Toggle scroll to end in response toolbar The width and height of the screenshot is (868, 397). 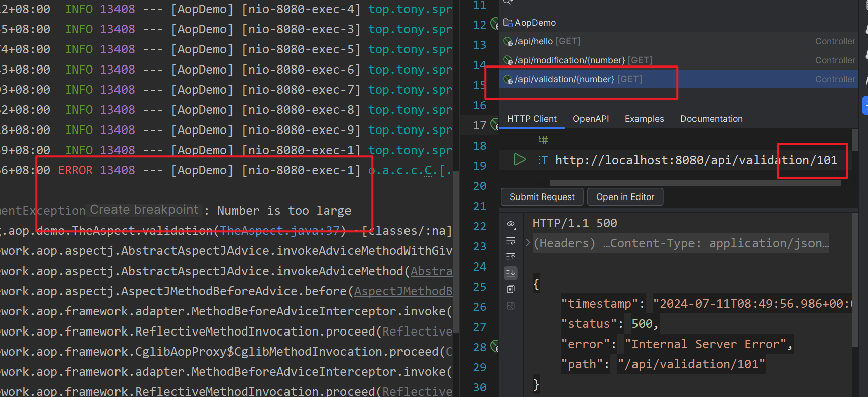[x=511, y=273]
